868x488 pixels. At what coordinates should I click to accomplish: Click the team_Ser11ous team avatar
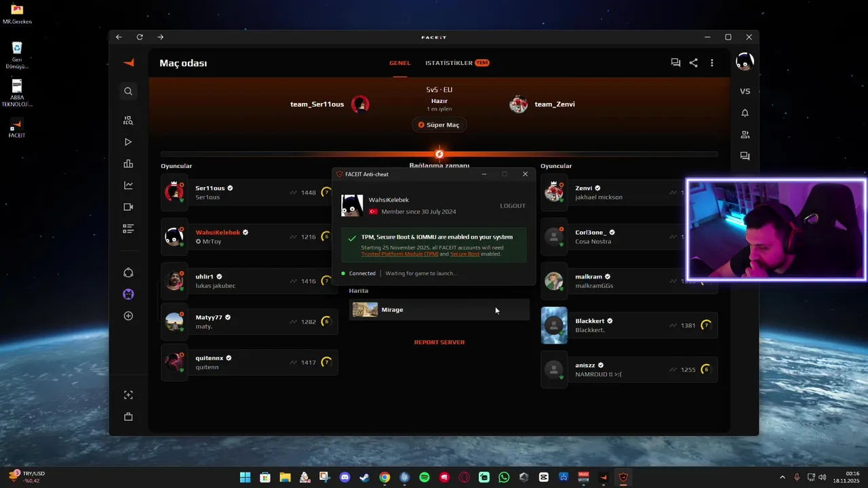[360, 104]
